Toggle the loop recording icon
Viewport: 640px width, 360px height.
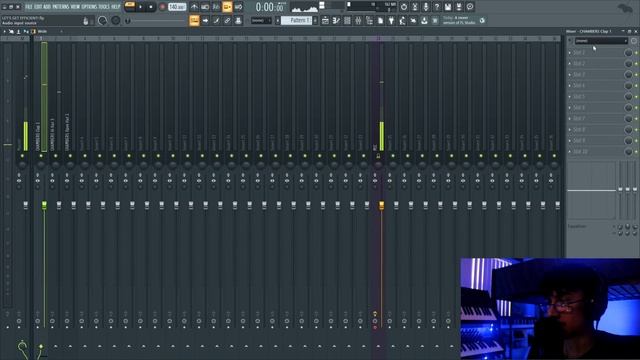tap(238, 7)
